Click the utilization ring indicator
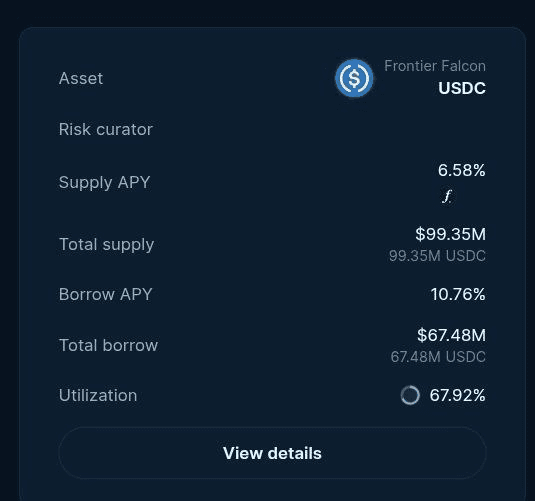This screenshot has width=535, height=501. 410,395
